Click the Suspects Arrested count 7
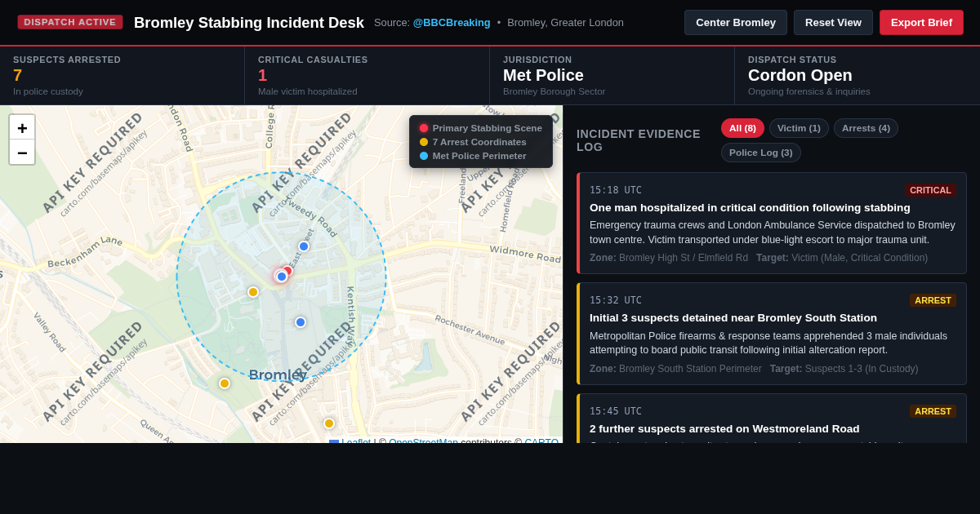 click(x=17, y=75)
